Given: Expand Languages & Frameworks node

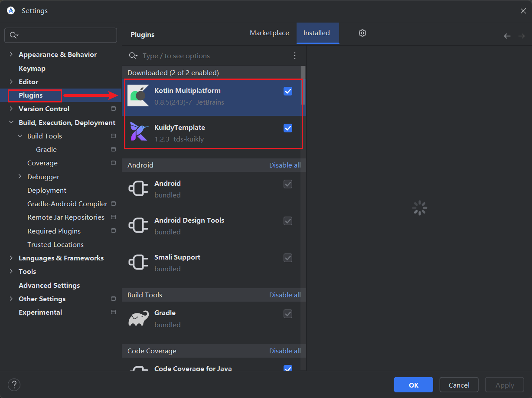Looking at the screenshot, I should [11, 258].
